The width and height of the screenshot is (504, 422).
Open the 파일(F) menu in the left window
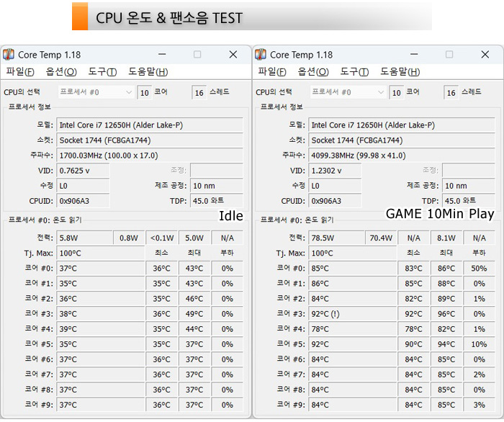click(x=19, y=71)
